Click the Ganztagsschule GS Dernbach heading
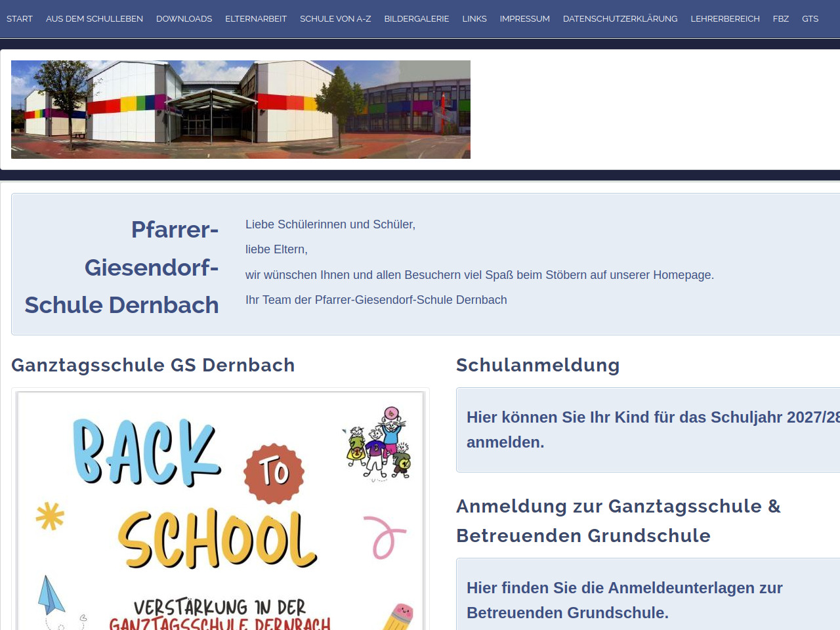This screenshot has height=630, width=840. tap(153, 365)
